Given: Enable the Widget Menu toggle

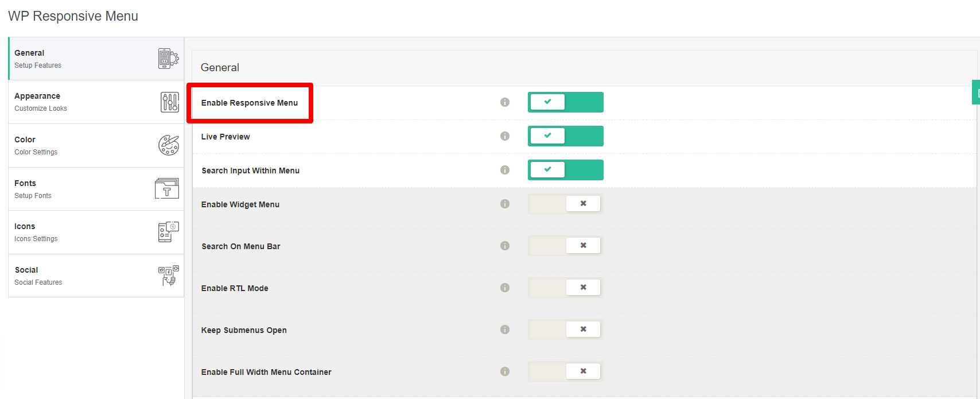Looking at the screenshot, I should click(x=565, y=204).
